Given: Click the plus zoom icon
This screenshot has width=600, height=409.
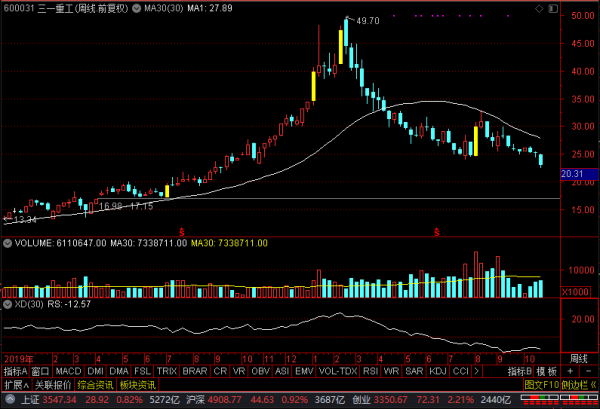Looking at the screenshot, I should tap(570, 370).
